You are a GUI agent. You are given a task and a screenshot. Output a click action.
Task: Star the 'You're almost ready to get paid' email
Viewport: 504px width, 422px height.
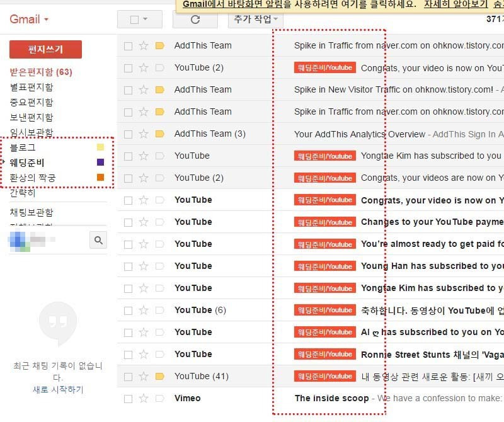[144, 244]
